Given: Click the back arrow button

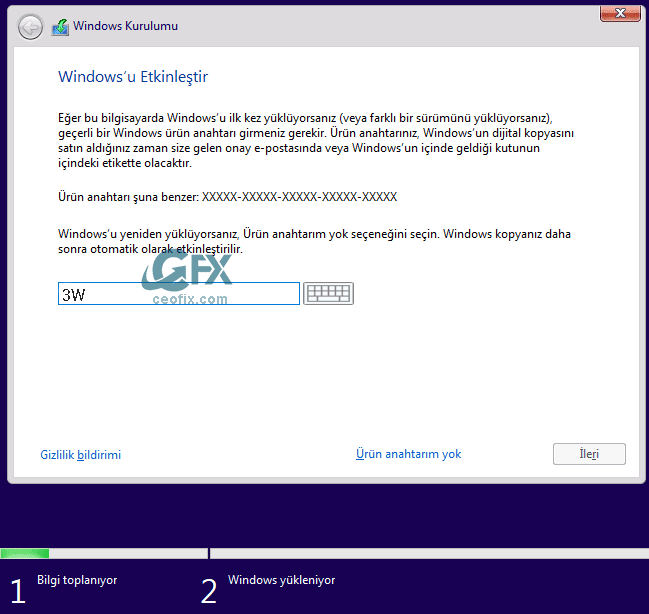Looking at the screenshot, I should pyautogui.click(x=30, y=27).
